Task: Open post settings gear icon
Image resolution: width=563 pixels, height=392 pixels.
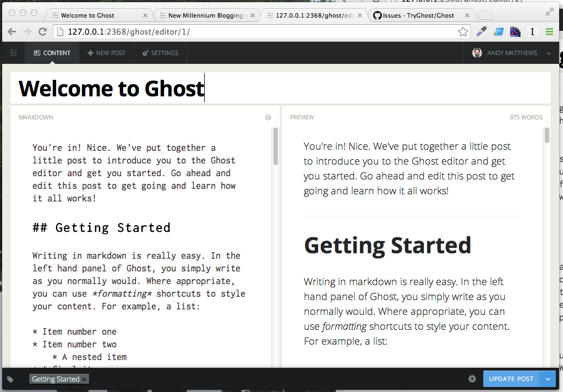Action: 472,379
